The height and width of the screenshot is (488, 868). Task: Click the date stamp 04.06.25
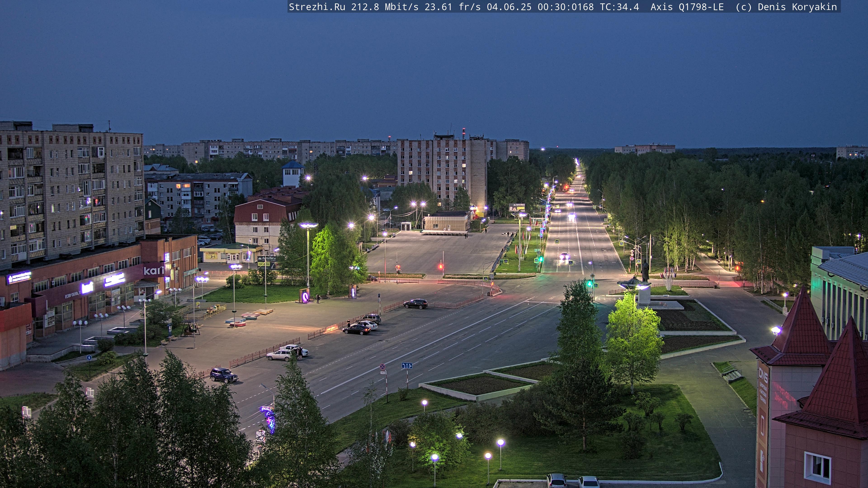(x=509, y=7)
